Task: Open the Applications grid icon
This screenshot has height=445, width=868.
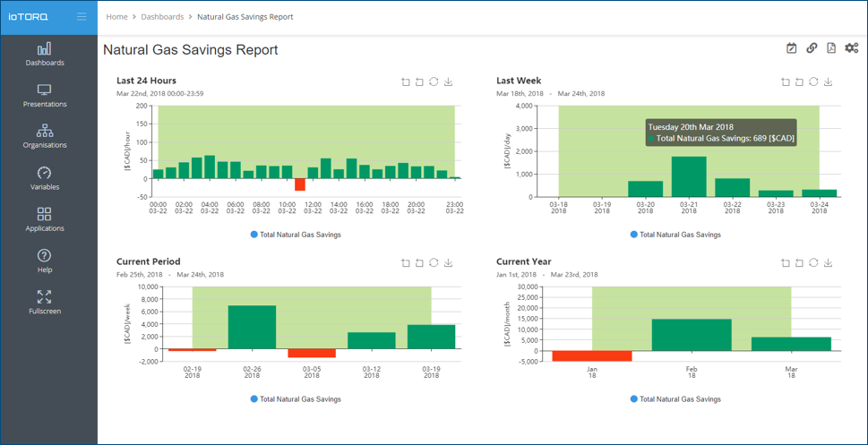Action: [45, 214]
